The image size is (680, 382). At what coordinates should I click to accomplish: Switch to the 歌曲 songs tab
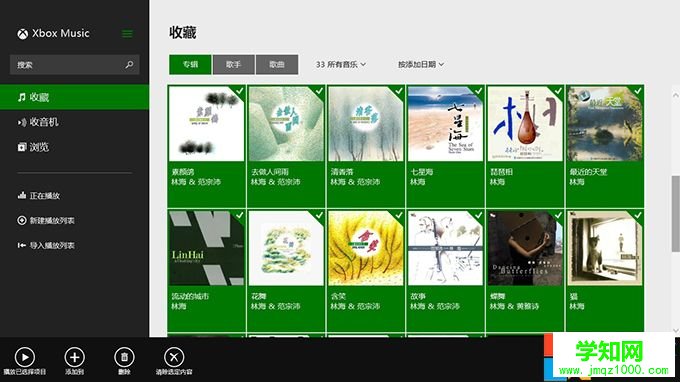point(277,65)
